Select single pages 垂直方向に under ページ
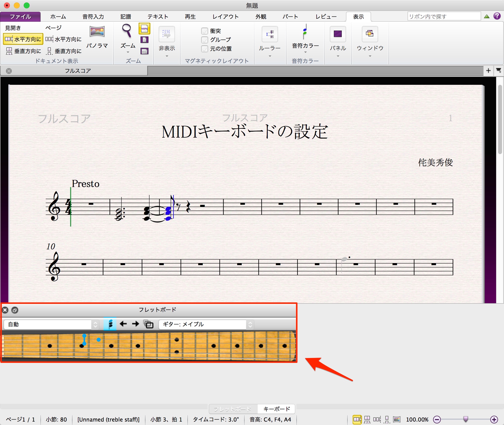This screenshot has height=425, width=504. click(64, 51)
